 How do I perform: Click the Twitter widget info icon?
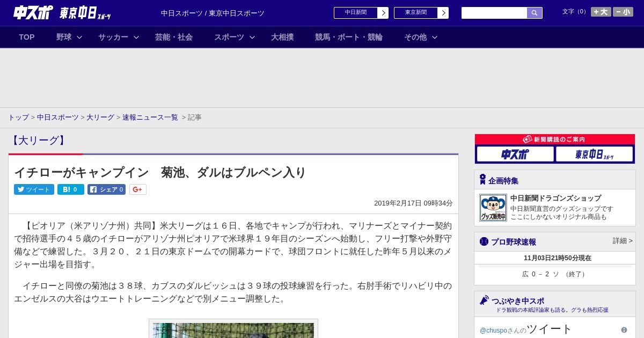624,330
